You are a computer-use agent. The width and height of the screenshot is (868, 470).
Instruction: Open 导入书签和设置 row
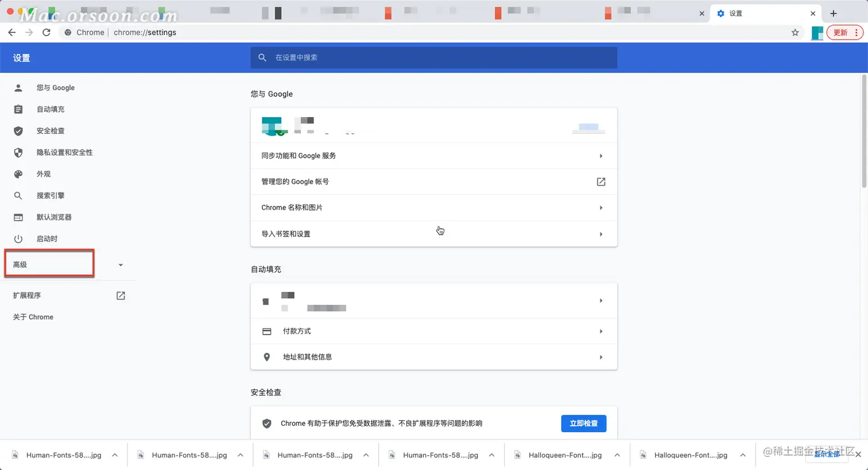click(433, 234)
